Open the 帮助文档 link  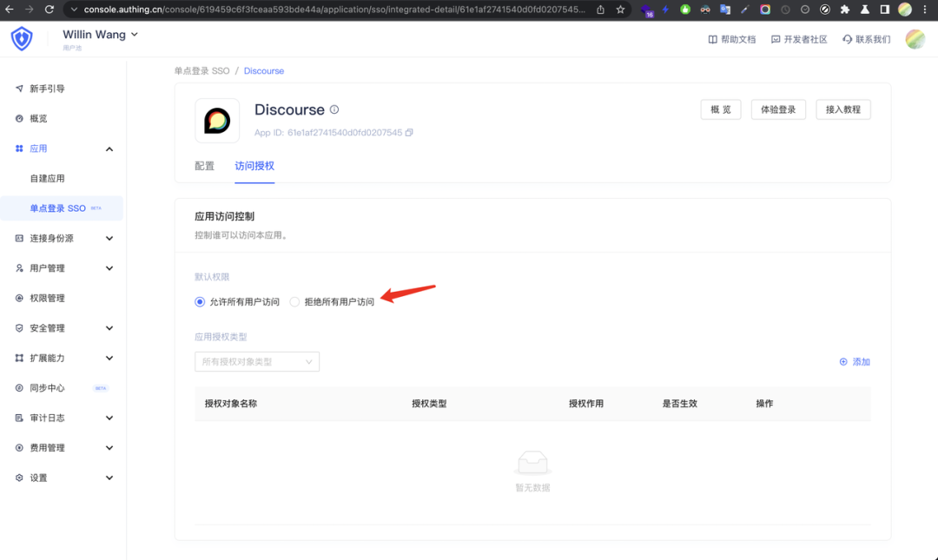(732, 39)
